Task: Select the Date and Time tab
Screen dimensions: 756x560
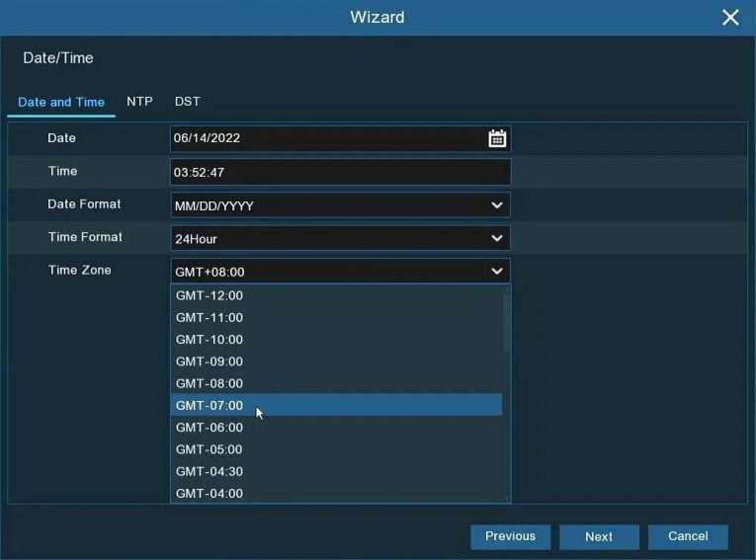Action: click(x=61, y=102)
